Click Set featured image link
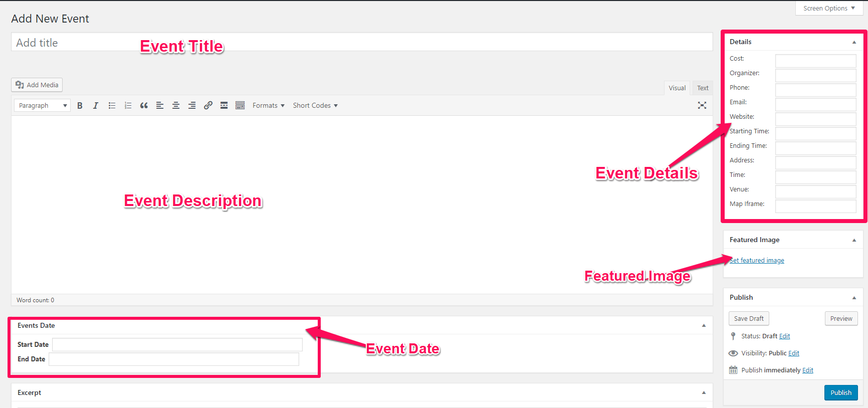The height and width of the screenshot is (408, 868). coord(757,261)
